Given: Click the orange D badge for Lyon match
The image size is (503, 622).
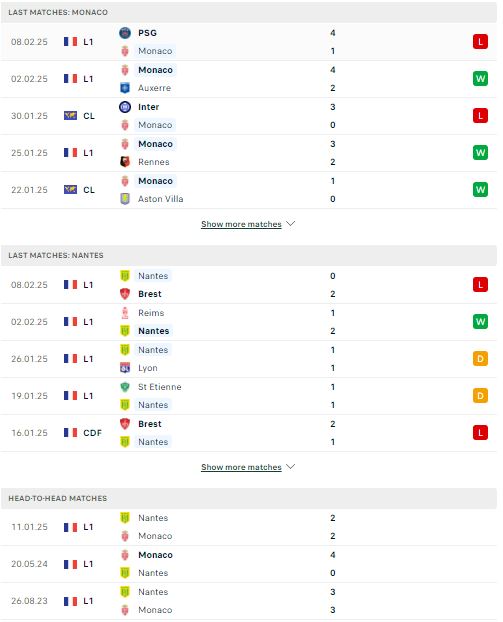Looking at the screenshot, I should tap(480, 359).
